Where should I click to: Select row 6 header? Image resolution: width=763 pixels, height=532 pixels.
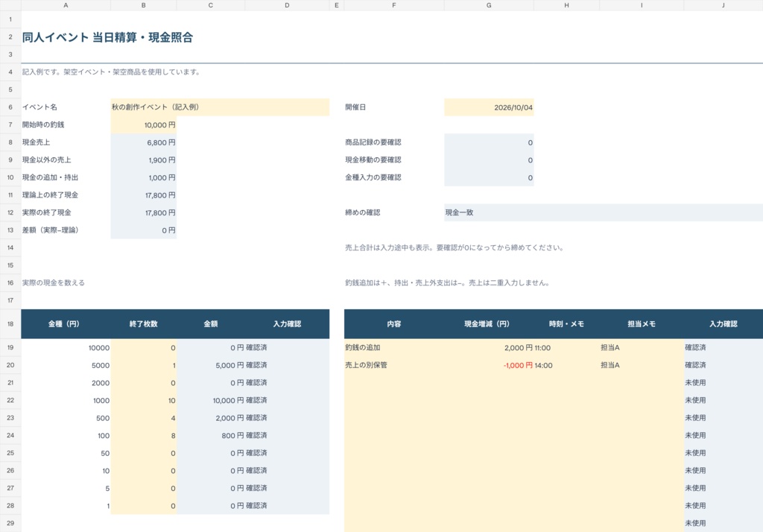click(10, 107)
